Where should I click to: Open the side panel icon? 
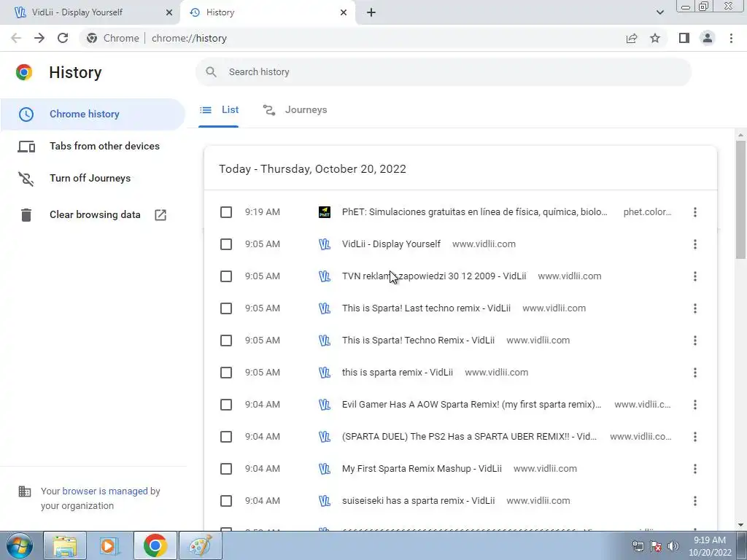coord(684,38)
